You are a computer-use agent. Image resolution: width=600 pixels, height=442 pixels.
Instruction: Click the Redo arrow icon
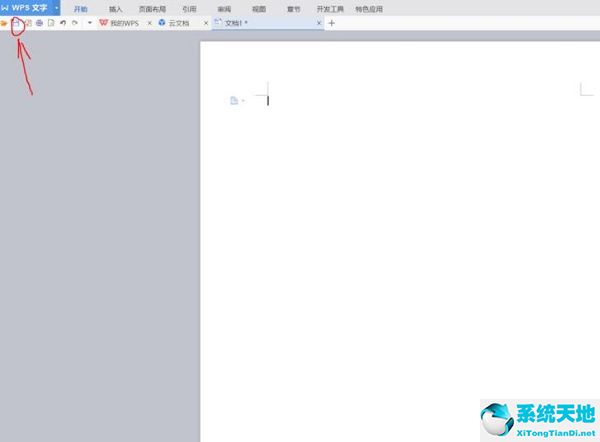[75, 22]
